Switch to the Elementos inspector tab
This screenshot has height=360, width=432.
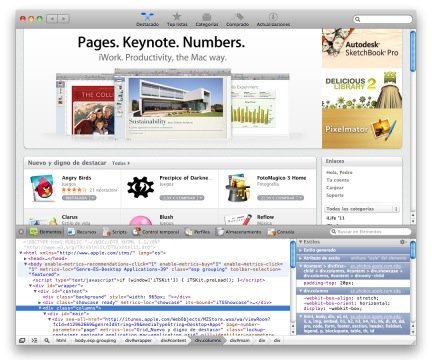(46, 232)
